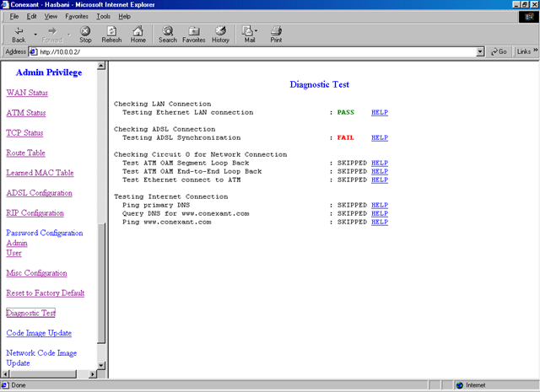This screenshot has width=540, height=392.
Task: Click HELP for Ping primary DNS
Action: pyautogui.click(x=380, y=205)
